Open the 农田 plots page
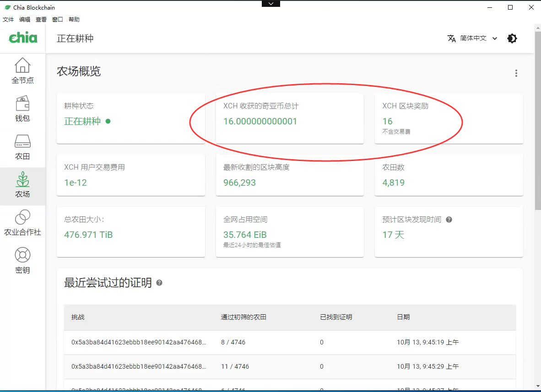This screenshot has height=392, width=541. (22, 147)
